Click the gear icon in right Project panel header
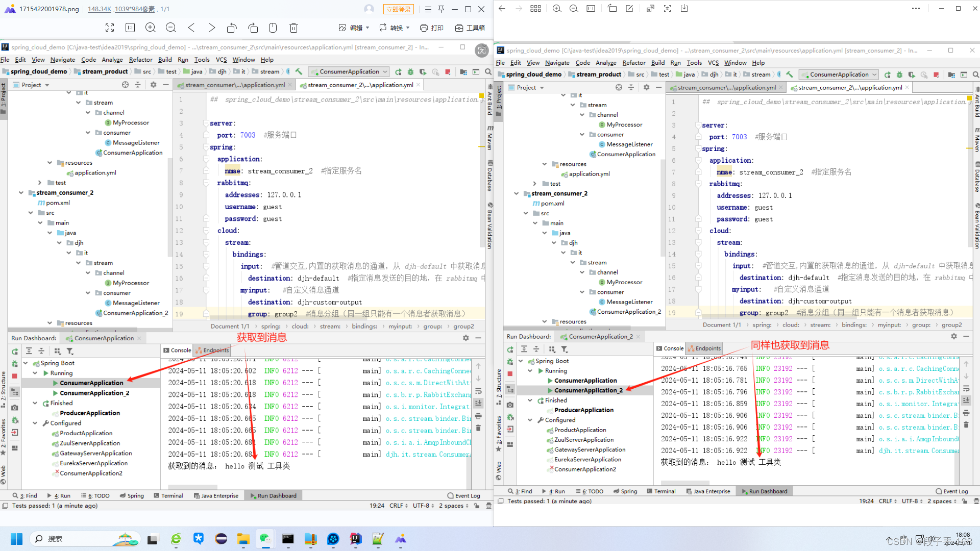This screenshot has height=551, width=980. click(646, 87)
